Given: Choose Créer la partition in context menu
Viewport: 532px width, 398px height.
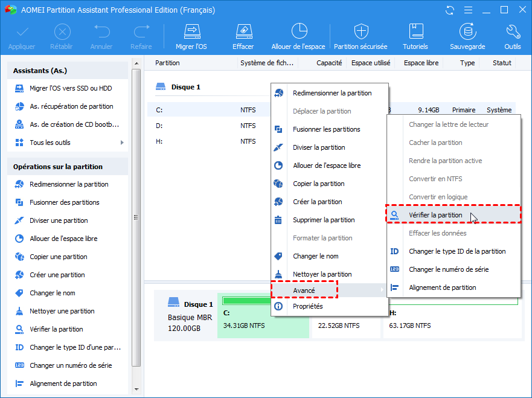Looking at the screenshot, I should click(x=329, y=202).
